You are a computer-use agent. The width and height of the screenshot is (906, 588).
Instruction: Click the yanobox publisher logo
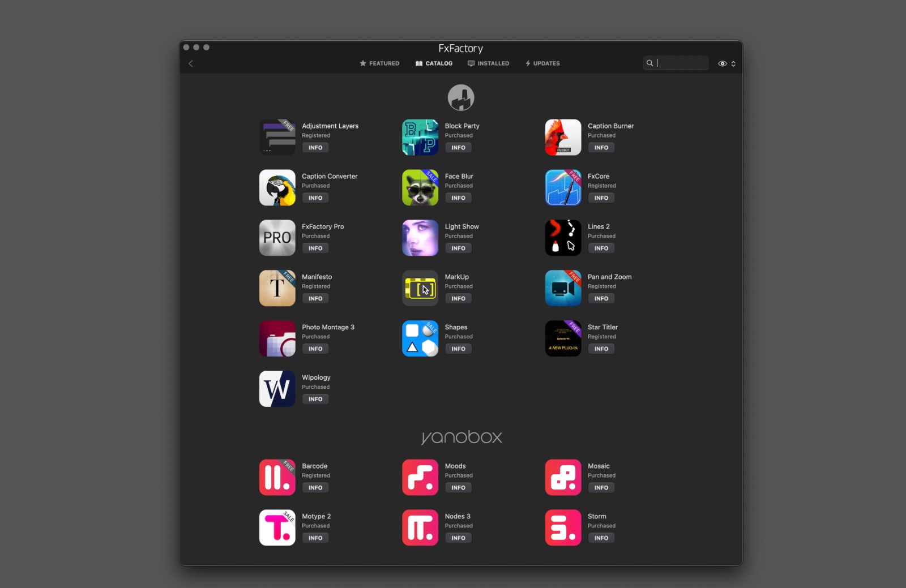(x=461, y=437)
